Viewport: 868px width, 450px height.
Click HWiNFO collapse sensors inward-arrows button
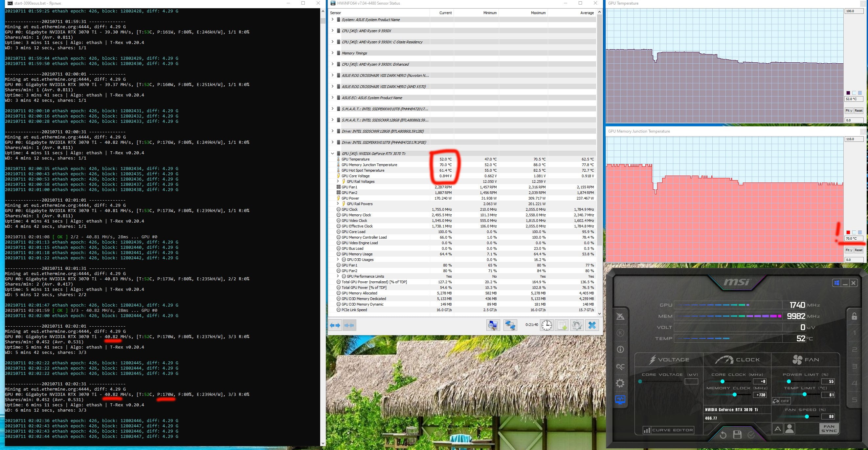[x=349, y=325]
